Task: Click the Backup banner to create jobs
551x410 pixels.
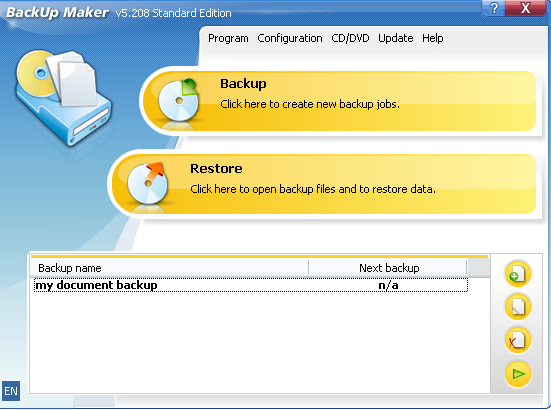Action: [339, 101]
